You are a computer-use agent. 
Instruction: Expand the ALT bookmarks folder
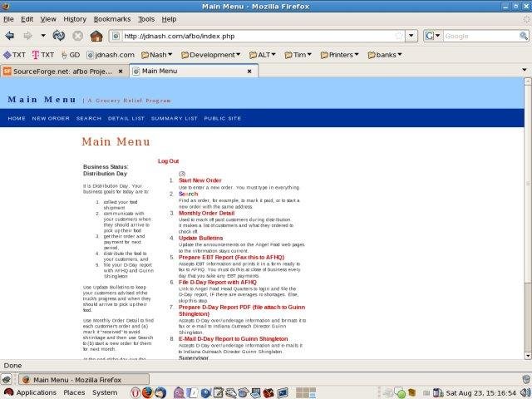point(263,55)
